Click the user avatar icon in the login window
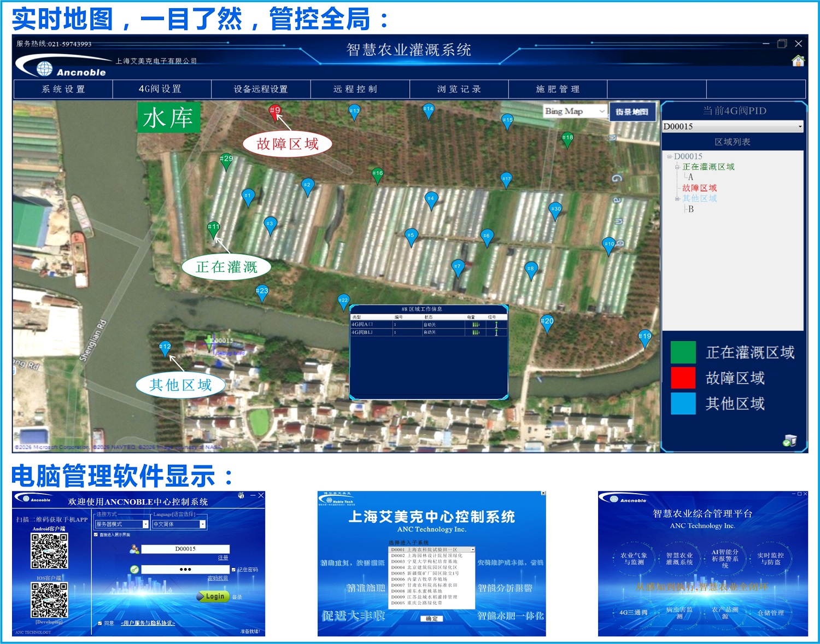Screen dimensions: 820x644 pyautogui.click(x=134, y=549)
